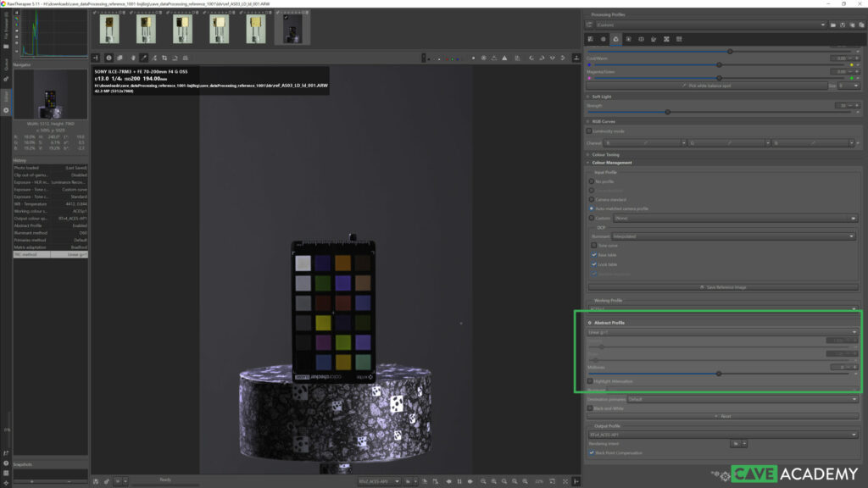868x488 pixels.
Task: Enable the Luminosity mode checkbox
Action: point(590,130)
